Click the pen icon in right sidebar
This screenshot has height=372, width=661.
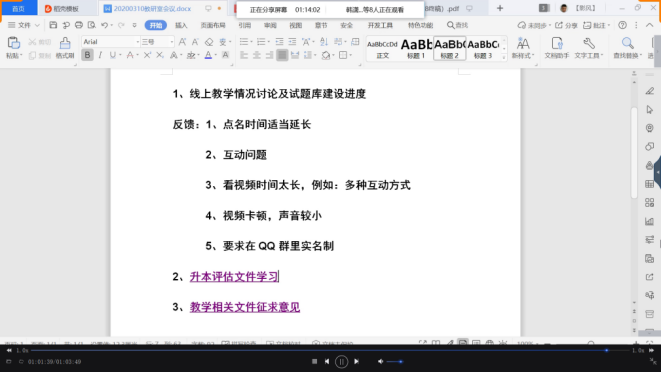pos(650,91)
